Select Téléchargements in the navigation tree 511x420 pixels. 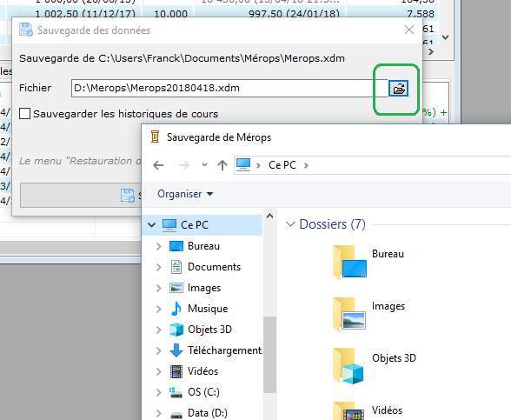[216, 350]
